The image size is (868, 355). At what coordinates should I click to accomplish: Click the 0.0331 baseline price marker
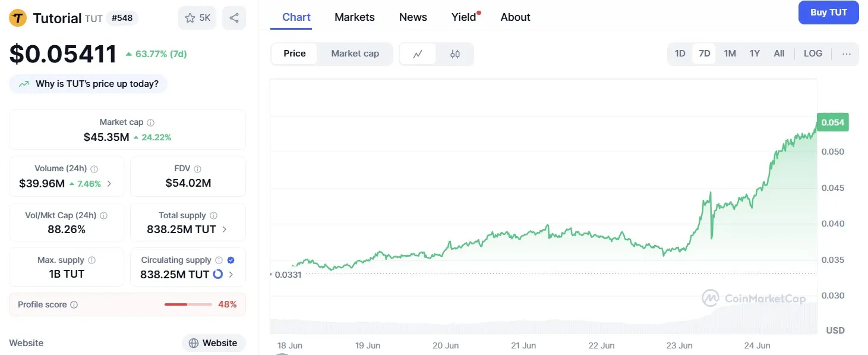pos(288,275)
